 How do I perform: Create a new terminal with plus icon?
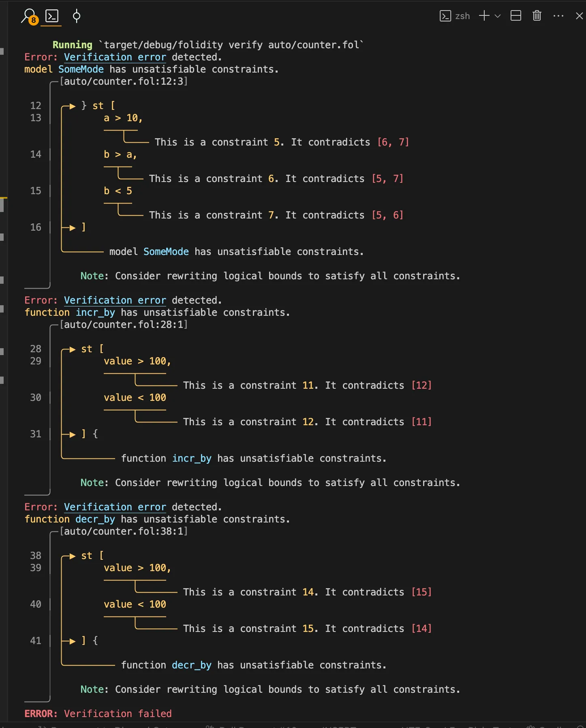pos(484,16)
